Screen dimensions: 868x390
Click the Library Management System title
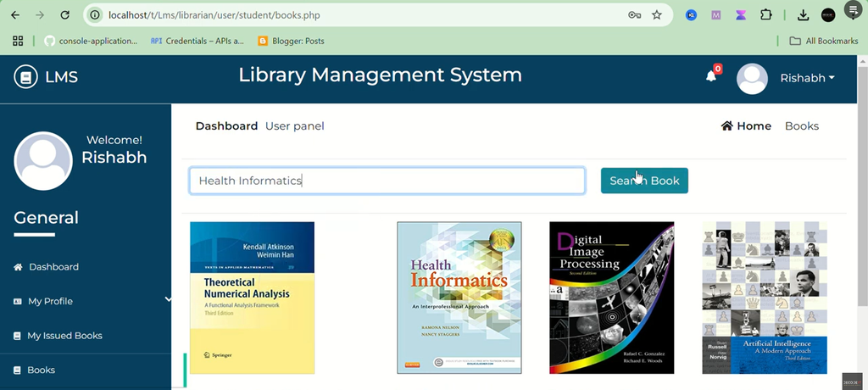(x=381, y=75)
